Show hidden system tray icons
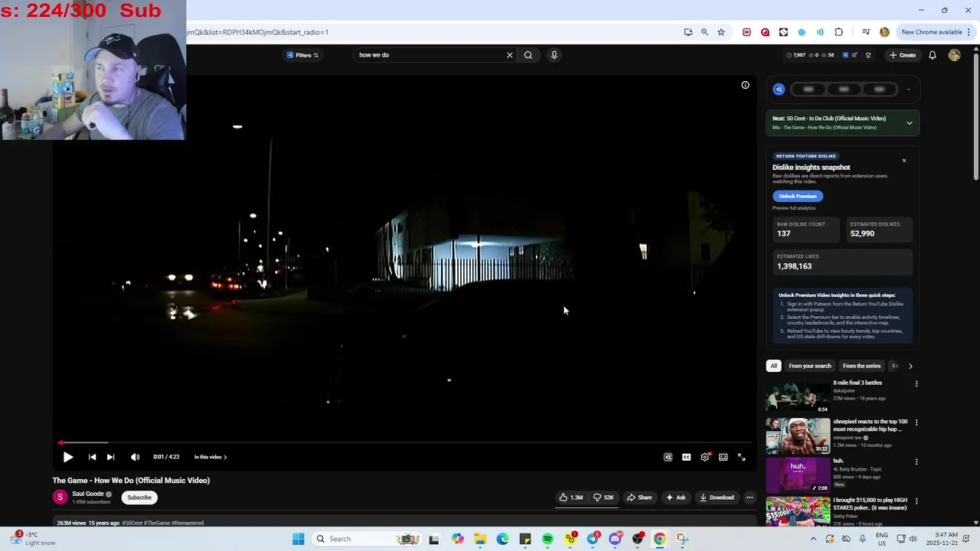980x551 pixels. coord(815,539)
